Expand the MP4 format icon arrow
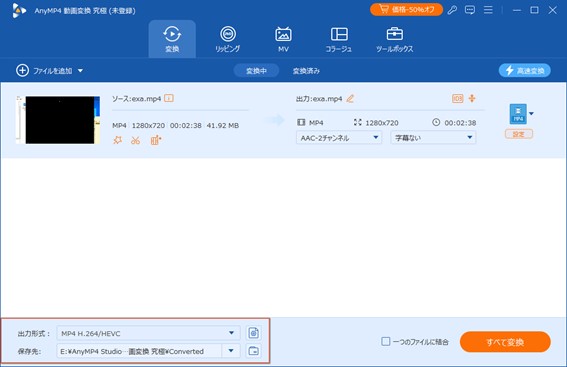 (531, 114)
